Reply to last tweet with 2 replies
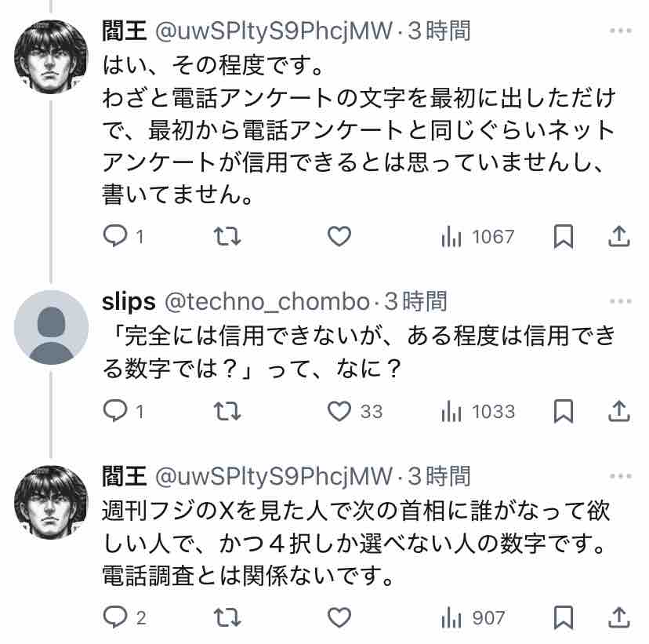The image size is (649, 644). (124, 617)
